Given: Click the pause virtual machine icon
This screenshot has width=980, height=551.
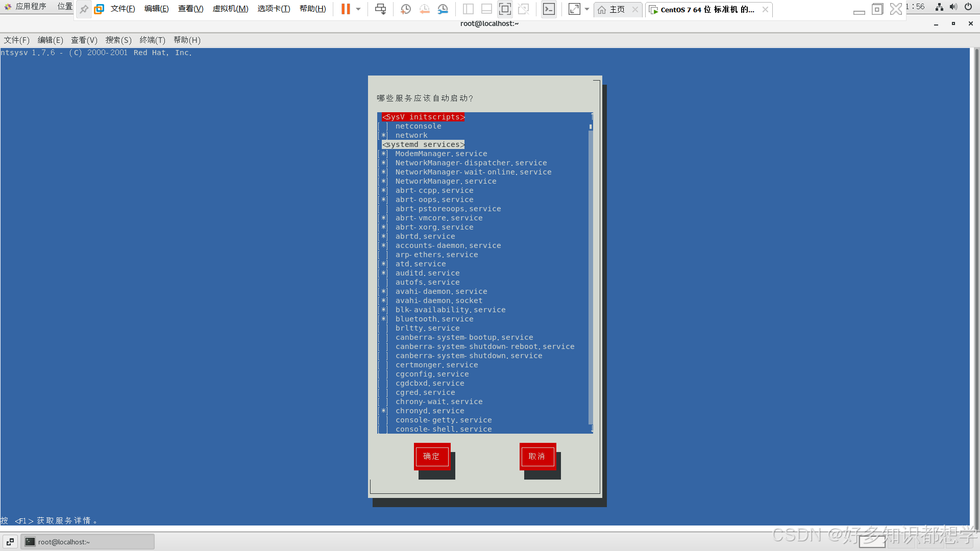Looking at the screenshot, I should point(346,9).
